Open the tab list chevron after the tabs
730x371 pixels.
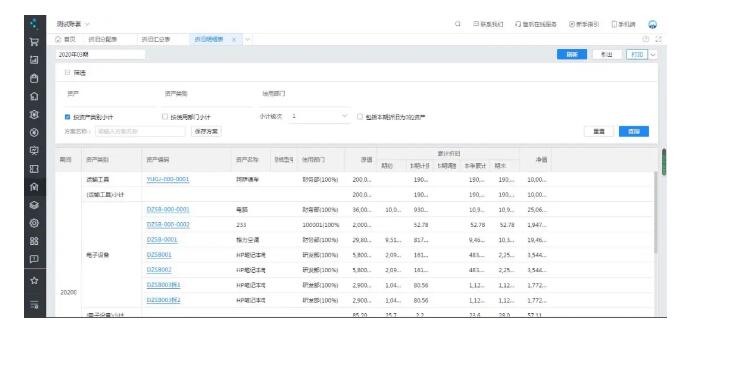[248, 40]
